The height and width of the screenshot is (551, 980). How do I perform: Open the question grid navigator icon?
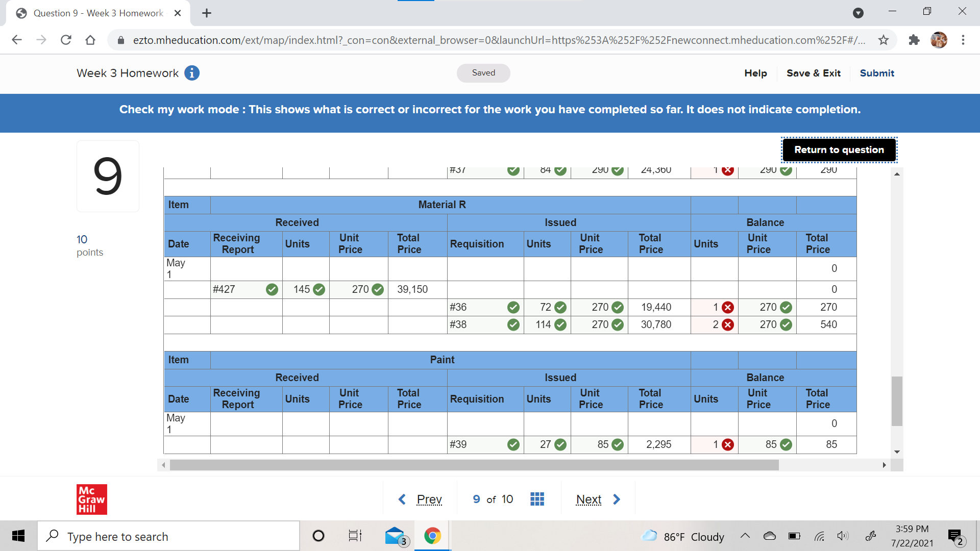[537, 499]
